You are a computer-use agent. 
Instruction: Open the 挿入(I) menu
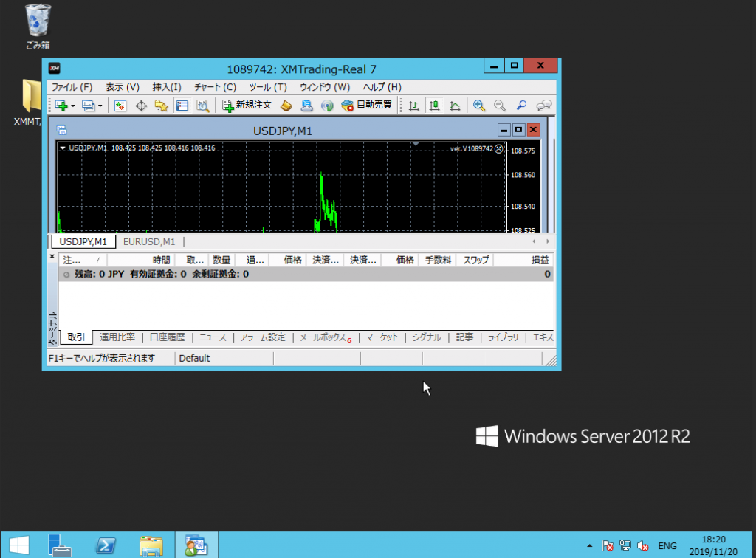(x=167, y=87)
